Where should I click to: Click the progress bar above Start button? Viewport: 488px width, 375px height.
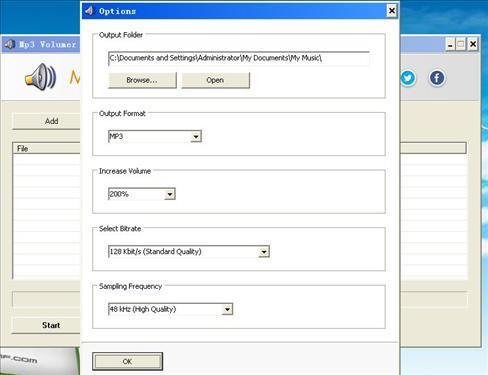tap(46, 299)
